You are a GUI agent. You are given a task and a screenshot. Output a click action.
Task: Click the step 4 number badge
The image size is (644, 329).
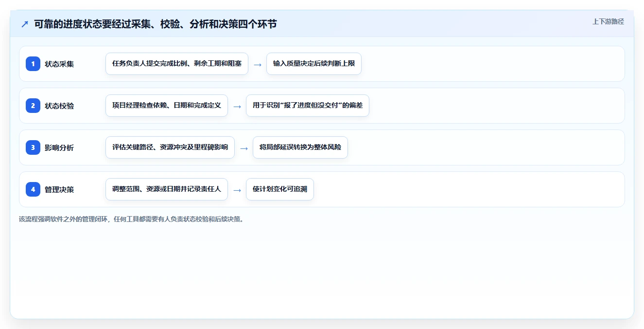(x=33, y=189)
